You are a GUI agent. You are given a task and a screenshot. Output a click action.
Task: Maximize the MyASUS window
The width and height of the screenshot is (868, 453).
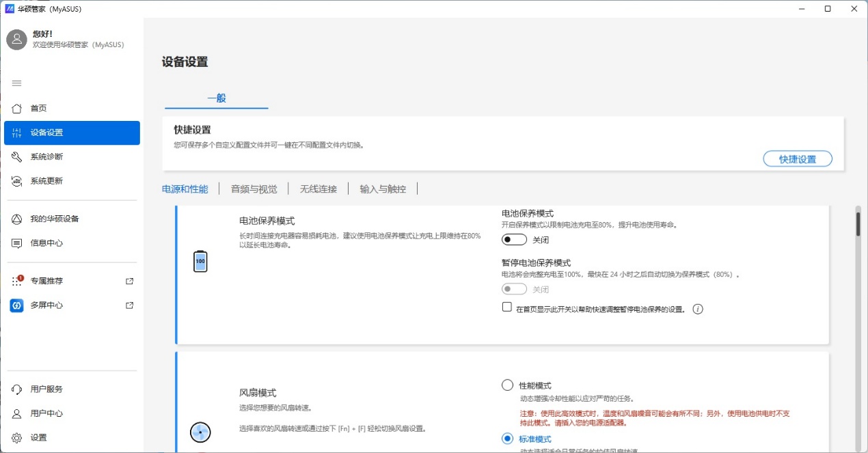click(x=828, y=9)
